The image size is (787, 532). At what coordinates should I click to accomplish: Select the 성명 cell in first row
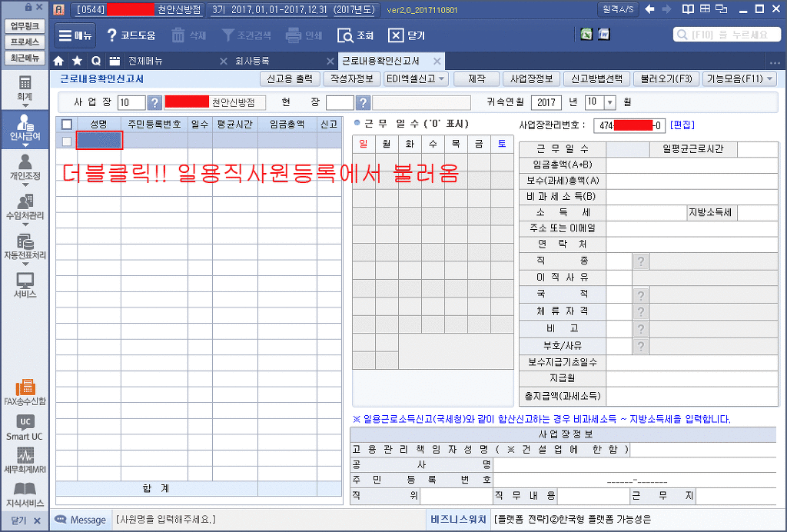coord(99,140)
